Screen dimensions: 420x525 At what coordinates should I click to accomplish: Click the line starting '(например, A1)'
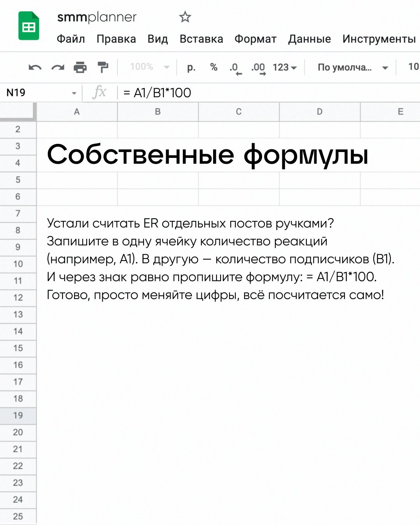[220, 259]
